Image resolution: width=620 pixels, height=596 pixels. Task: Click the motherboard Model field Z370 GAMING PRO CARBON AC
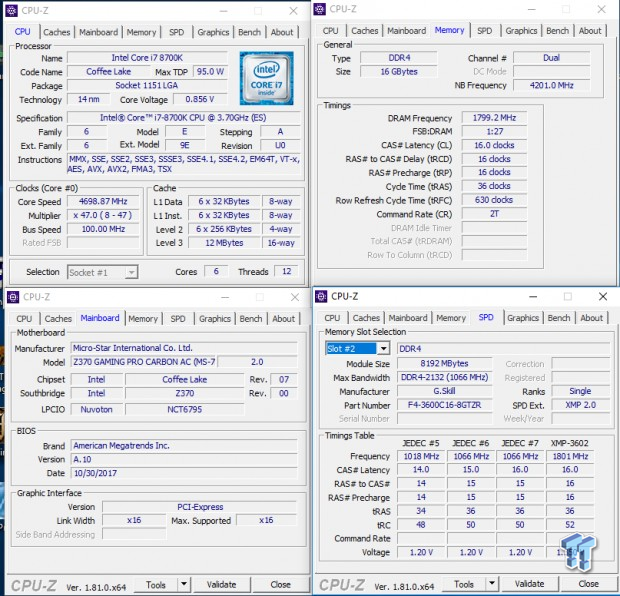144,361
